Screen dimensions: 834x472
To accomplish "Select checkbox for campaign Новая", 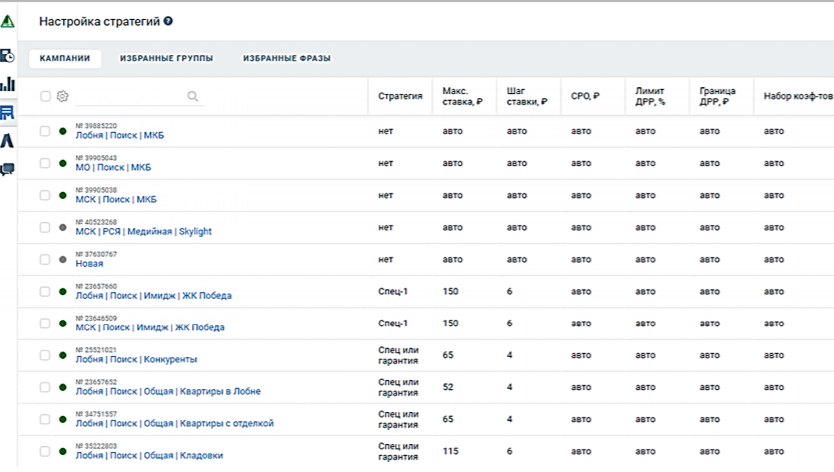I will [x=45, y=259].
